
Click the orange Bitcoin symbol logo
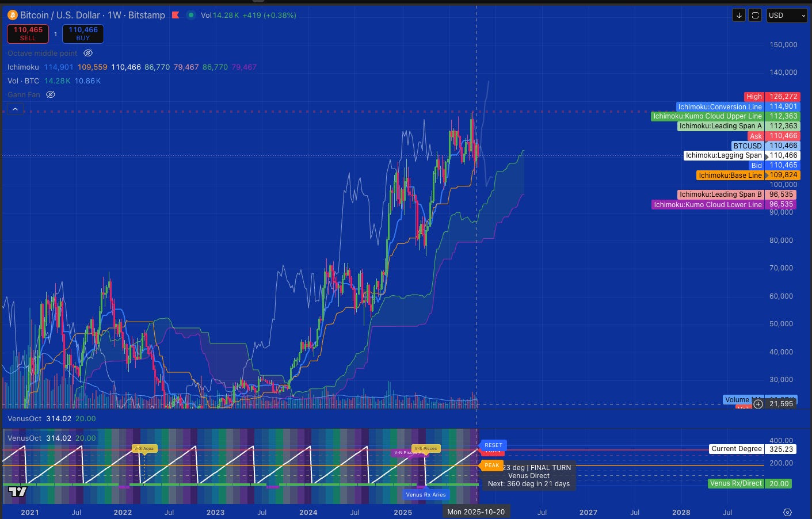click(13, 15)
